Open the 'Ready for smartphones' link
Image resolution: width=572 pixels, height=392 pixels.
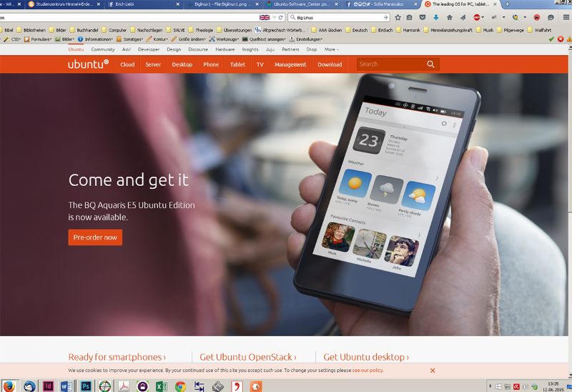tap(117, 357)
